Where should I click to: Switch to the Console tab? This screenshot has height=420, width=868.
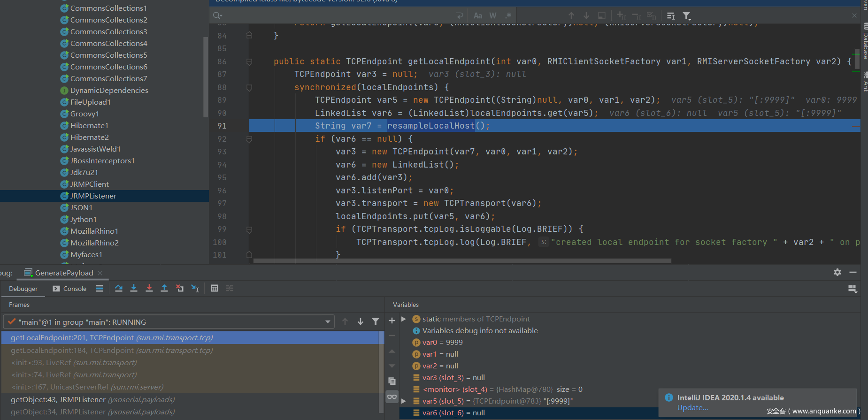[70, 289]
